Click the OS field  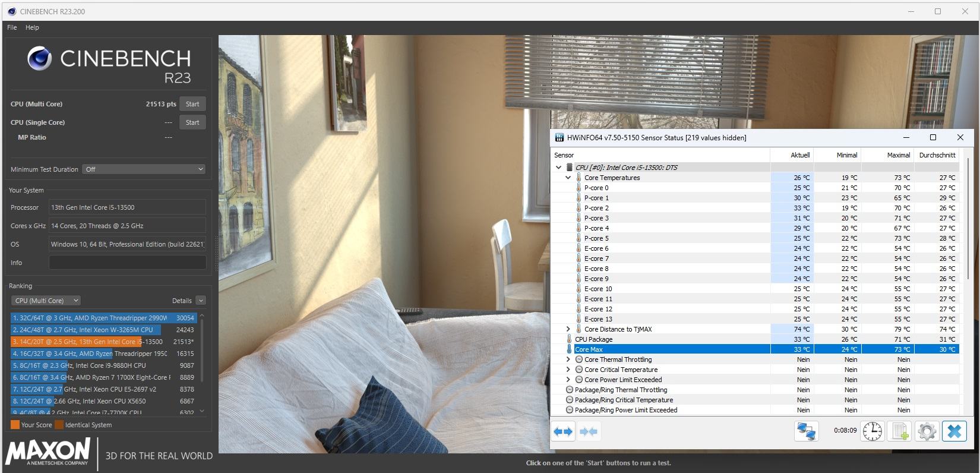tap(127, 244)
